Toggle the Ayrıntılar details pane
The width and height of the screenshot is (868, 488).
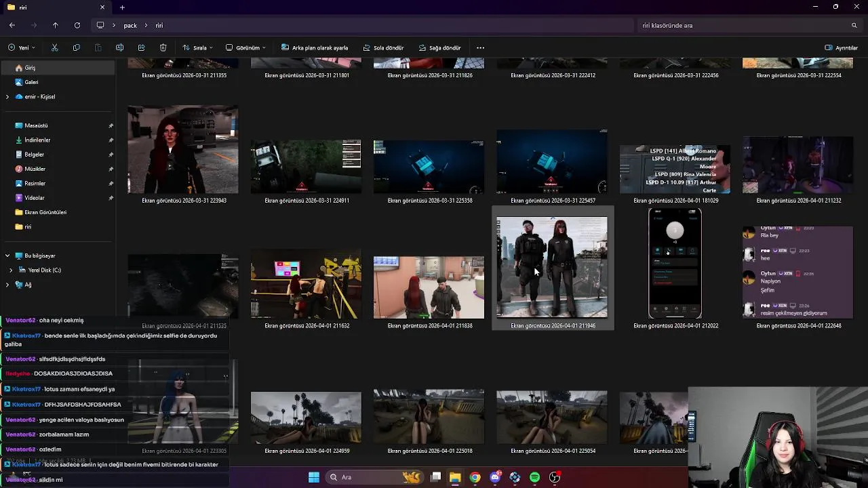(841, 48)
